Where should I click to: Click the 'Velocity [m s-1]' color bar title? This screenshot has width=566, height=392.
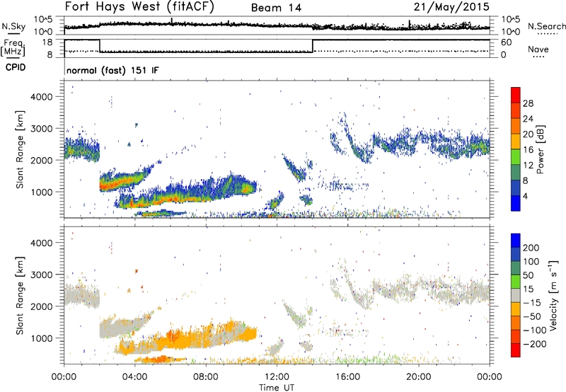[x=553, y=295]
